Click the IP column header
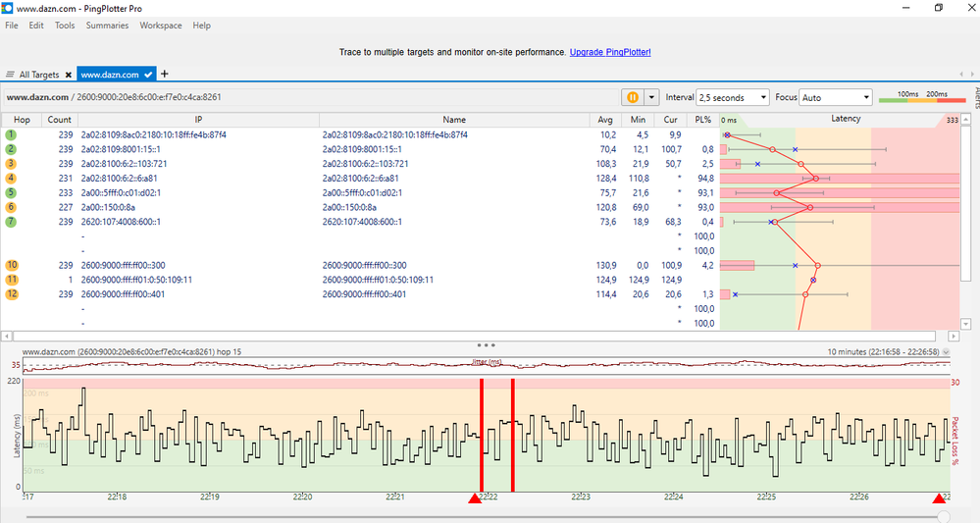 [198, 120]
